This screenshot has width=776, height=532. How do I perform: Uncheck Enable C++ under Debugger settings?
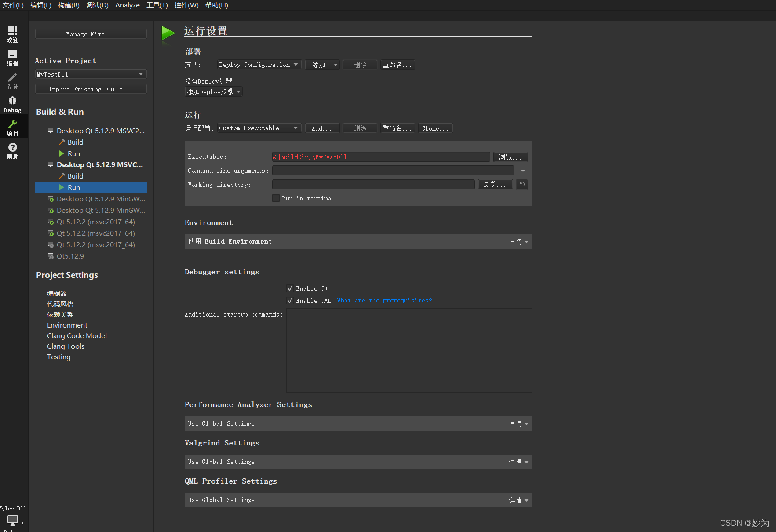coord(290,288)
